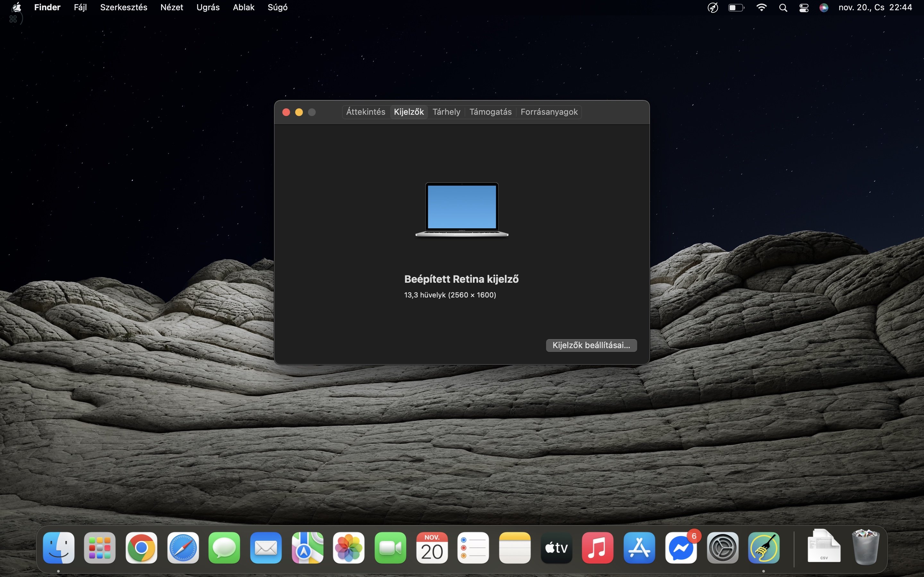The image size is (924, 577).
Task: Switch to the Tárhely tab
Action: click(446, 112)
